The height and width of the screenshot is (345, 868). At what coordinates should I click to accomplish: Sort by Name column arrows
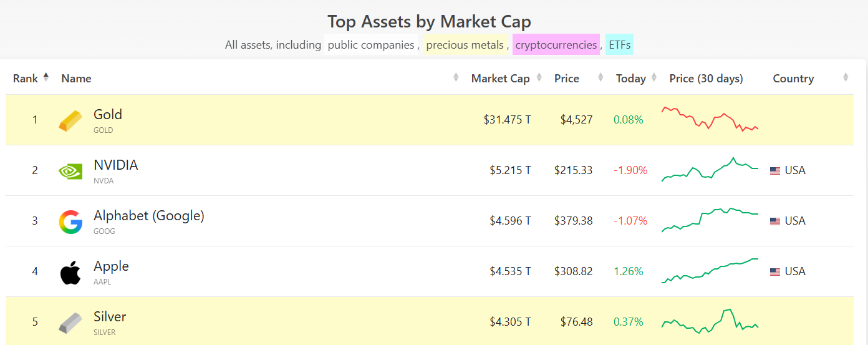click(x=456, y=77)
